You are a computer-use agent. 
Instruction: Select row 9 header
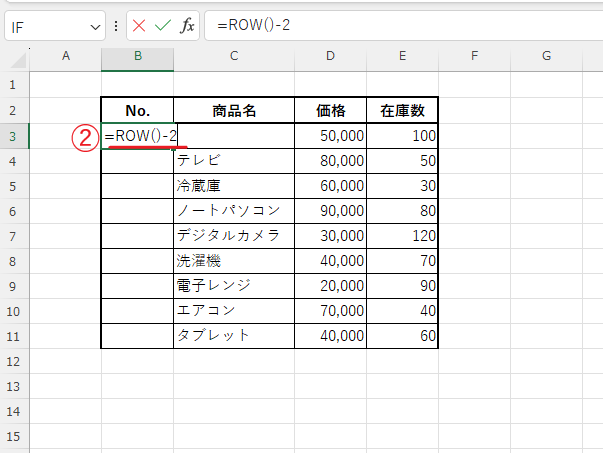click(15, 286)
